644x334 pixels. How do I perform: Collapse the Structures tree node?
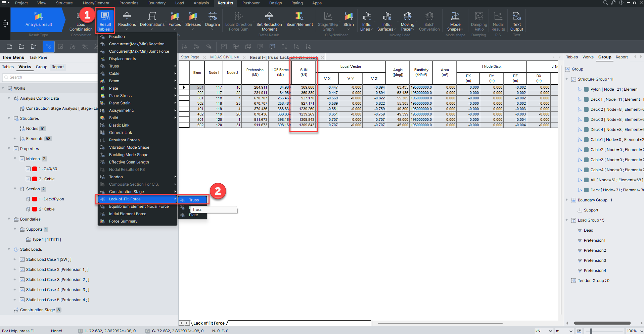(9, 118)
